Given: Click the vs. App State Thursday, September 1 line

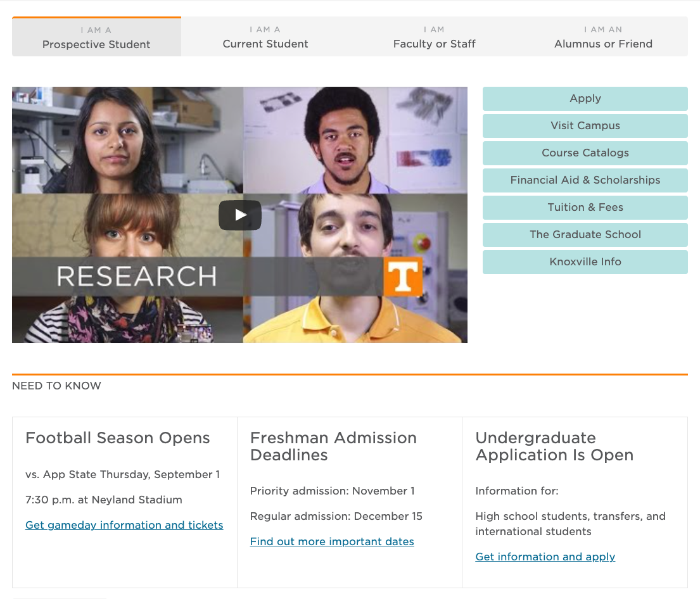Looking at the screenshot, I should point(123,474).
